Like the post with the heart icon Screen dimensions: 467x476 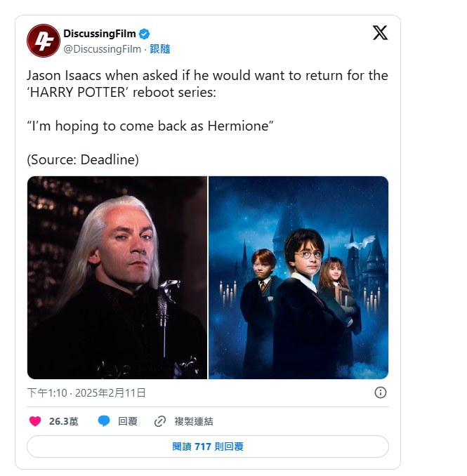point(35,421)
